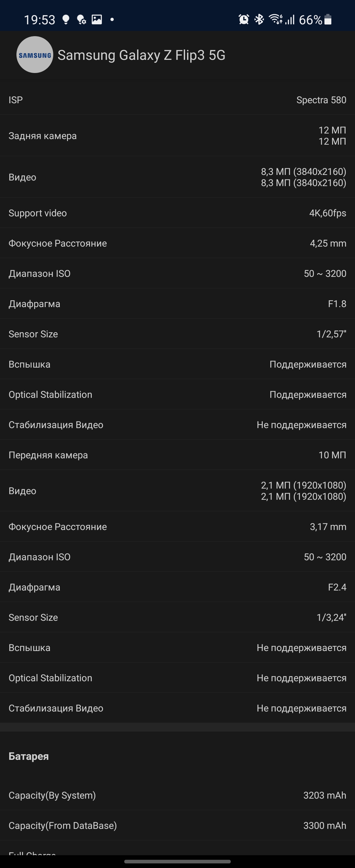Tap the picture notification icon in status bar
Viewport: 355px width, 868px height.
coord(97,19)
